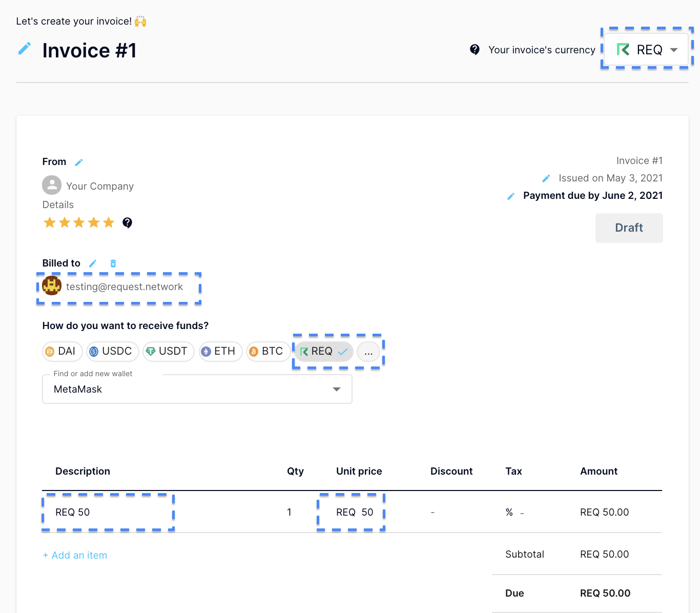Choose USDT as receiving currency
Image resolution: width=700 pixels, height=613 pixels.
point(168,351)
